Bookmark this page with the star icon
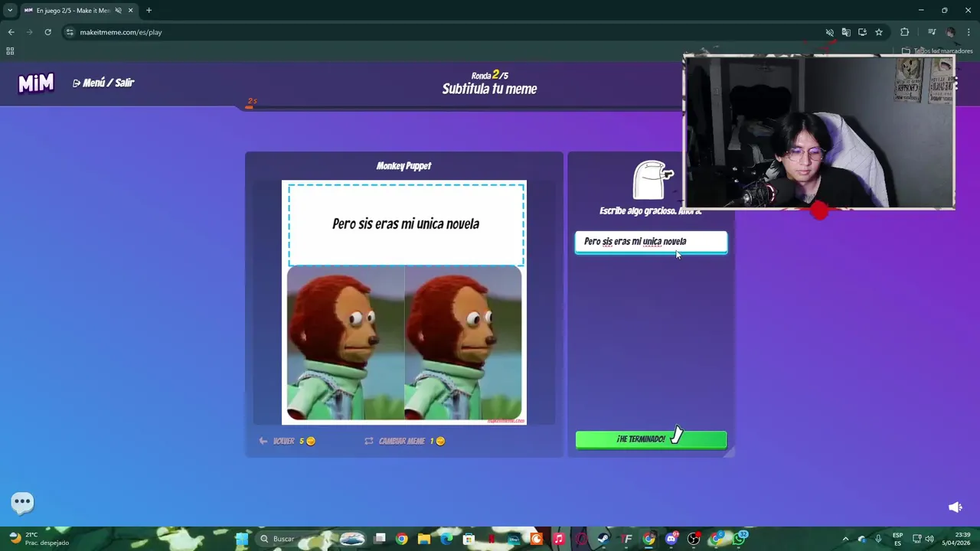Image resolution: width=980 pixels, height=551 pixels. (x=879, y=32)
